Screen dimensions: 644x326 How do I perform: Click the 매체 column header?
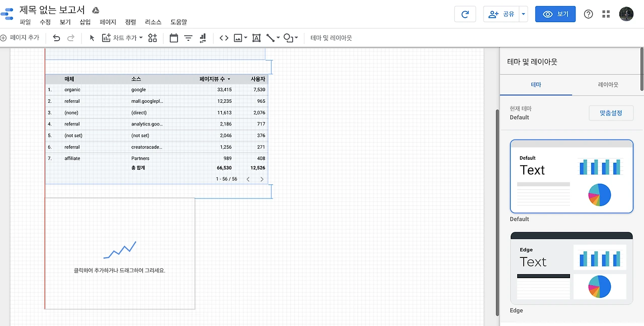coord(69,79)
